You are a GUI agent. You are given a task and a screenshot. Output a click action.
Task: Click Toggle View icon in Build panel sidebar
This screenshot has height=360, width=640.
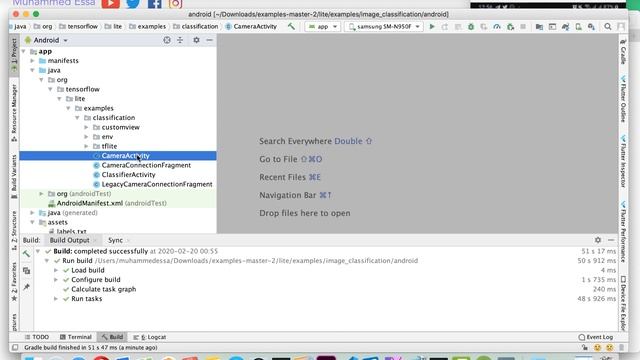click(26, 271)
